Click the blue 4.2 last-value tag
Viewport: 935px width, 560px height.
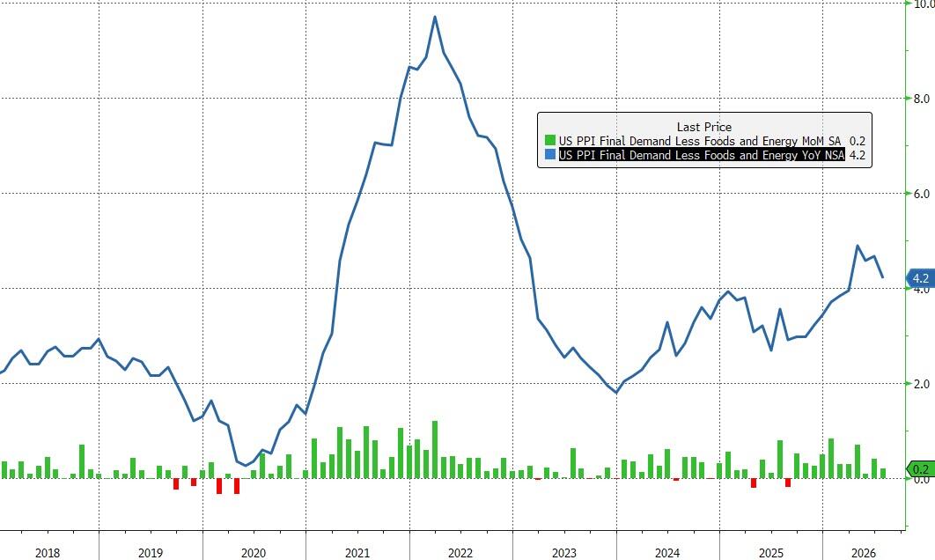[x=919, y=278]
